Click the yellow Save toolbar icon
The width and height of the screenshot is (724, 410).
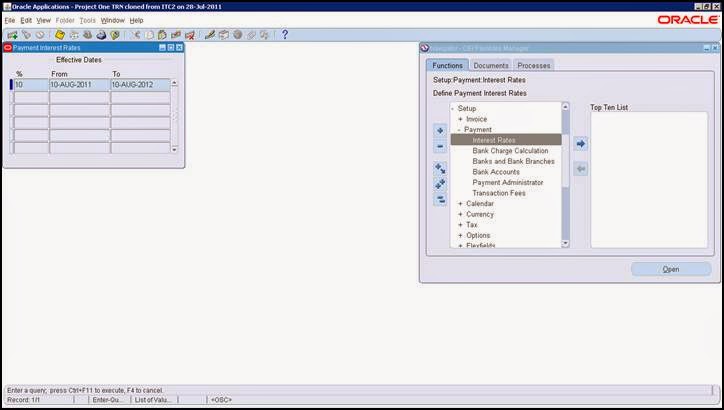click(60, 35)
